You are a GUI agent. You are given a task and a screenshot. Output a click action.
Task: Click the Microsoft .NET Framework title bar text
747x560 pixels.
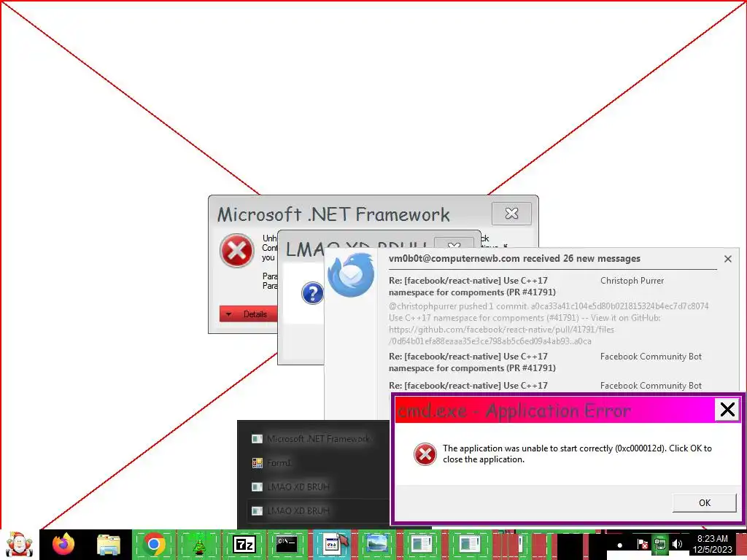point(333,214)
